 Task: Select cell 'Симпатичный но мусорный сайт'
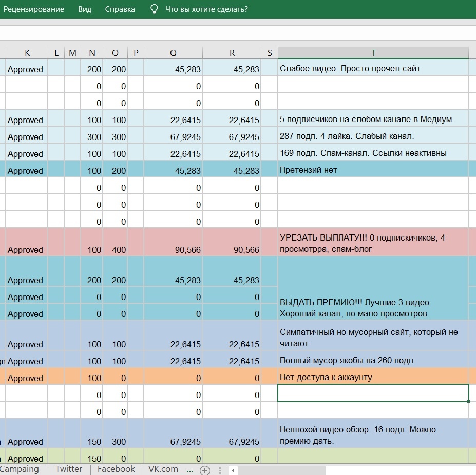[373, 336]
